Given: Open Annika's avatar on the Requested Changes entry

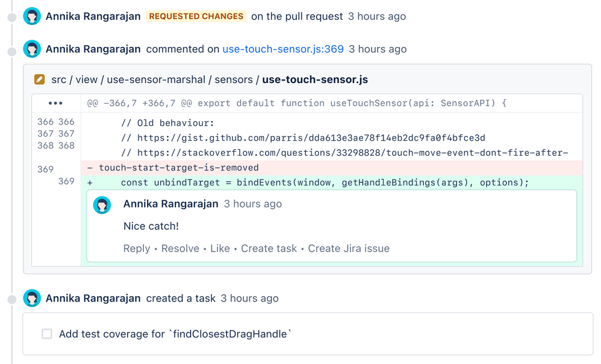Looking at the screenshot, I should (x=32, y=16).
